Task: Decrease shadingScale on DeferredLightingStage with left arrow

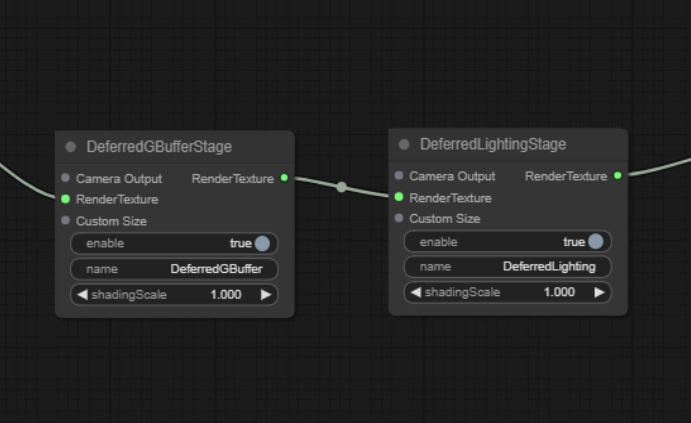Action: pyautogui.click(x=416, y=292)
